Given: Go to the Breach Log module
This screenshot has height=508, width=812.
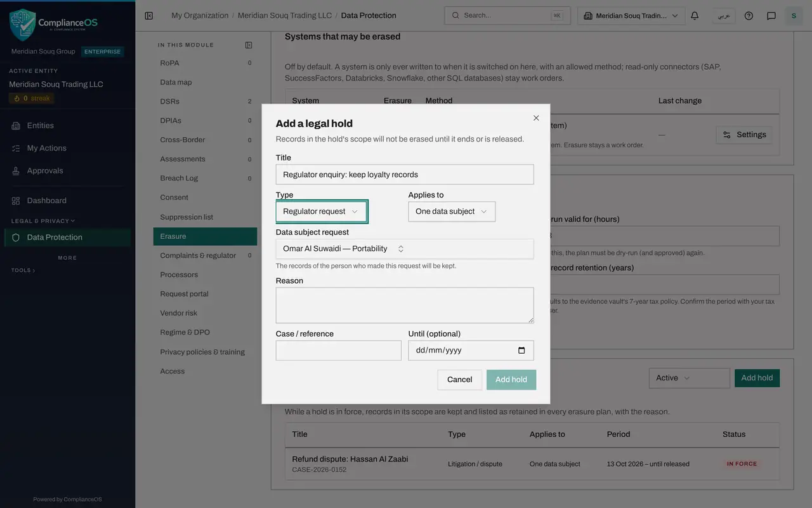Looking at the screenshot, I should pyautogui.click(x=206, y=178).
